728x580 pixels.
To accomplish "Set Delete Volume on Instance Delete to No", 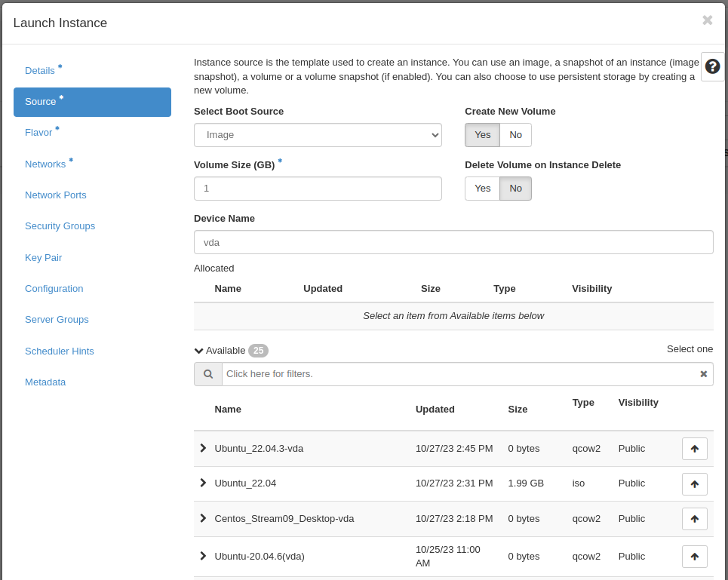I will tap(515, 189).
